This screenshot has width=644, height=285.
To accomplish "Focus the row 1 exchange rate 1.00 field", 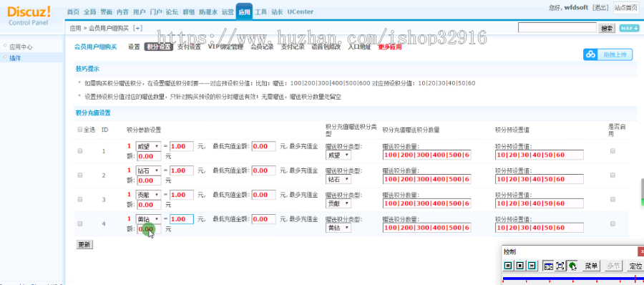I will (x=182, y=146).
